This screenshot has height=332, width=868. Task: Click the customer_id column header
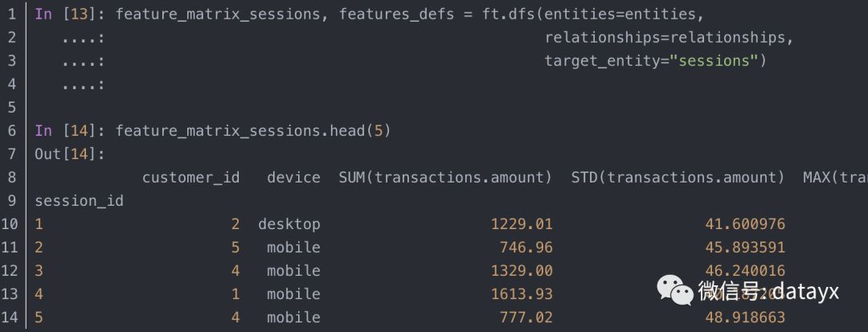point(191,178)
